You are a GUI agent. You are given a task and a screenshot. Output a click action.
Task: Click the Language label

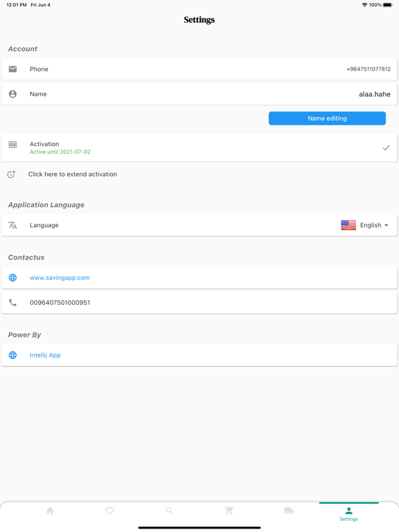(44, 225)
